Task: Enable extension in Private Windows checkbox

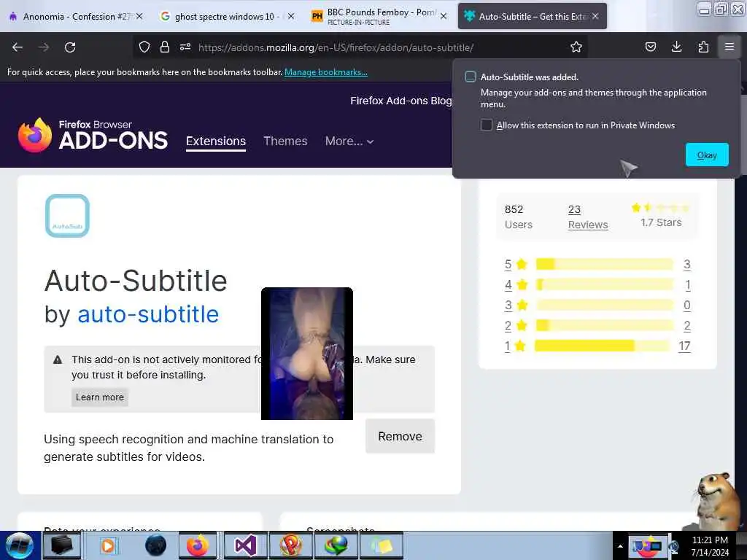Action: 486,125
